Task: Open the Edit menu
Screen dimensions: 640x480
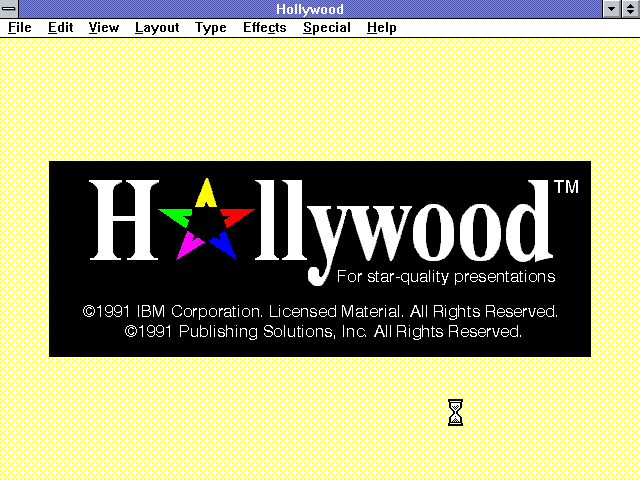Action: click(x=60, y=27)
